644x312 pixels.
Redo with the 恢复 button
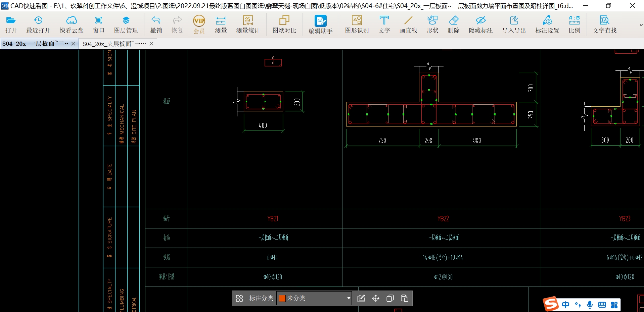(177, 25)
